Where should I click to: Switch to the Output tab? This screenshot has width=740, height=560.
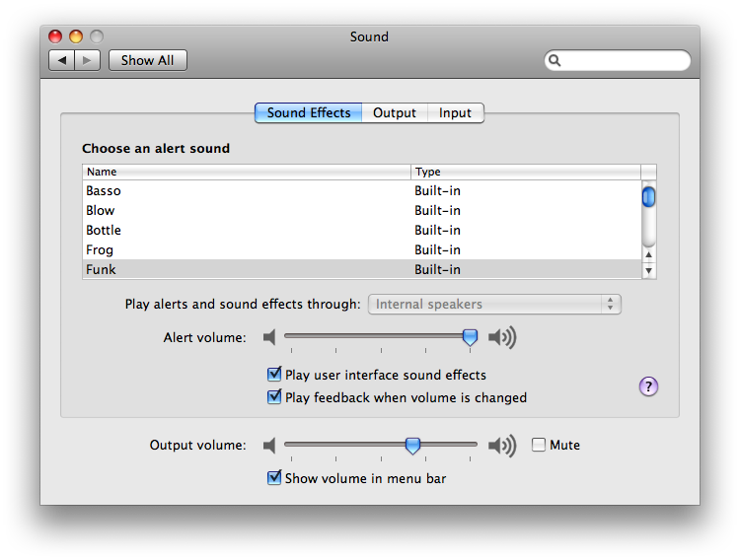click(395, 113)
